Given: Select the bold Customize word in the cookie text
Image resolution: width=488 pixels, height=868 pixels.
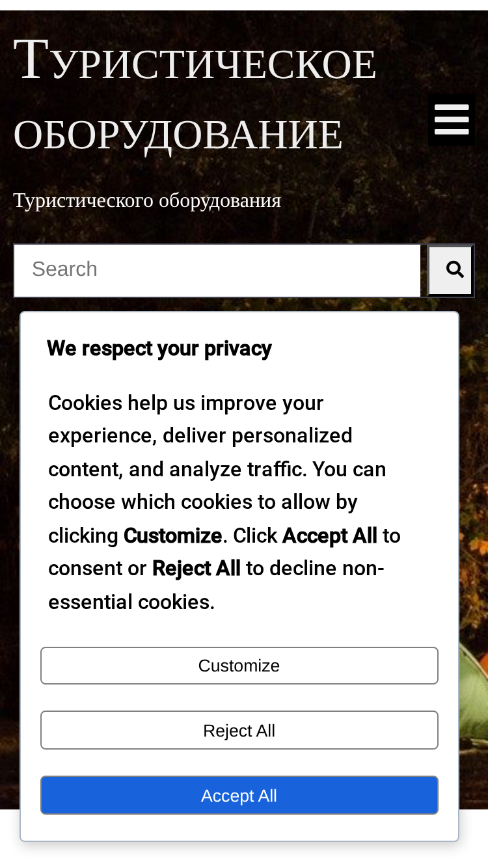Looking at the screenshot, I should tap(172, 536).
